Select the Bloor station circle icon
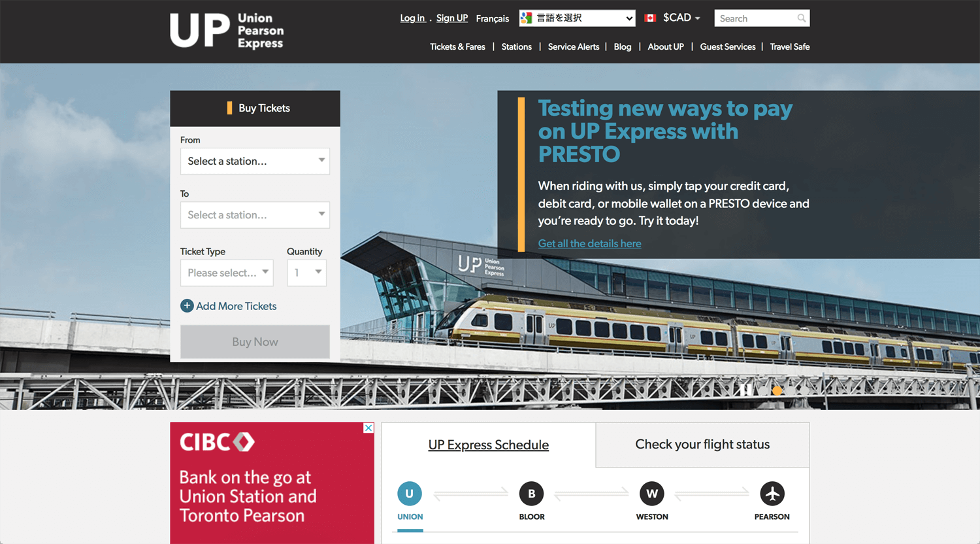This screenshot has width=980, height=544. [531, 494]
